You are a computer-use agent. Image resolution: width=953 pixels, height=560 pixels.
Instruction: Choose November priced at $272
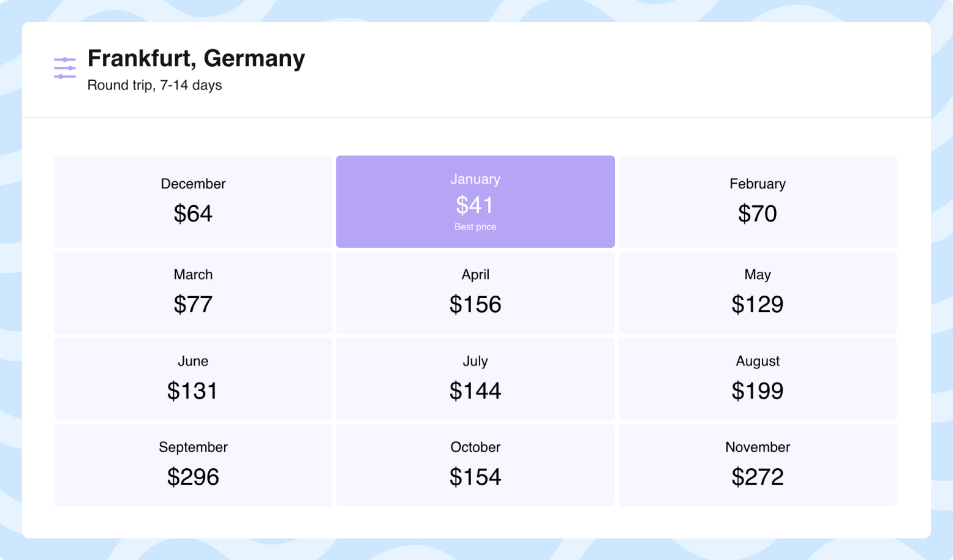click(x=758, y=465)
